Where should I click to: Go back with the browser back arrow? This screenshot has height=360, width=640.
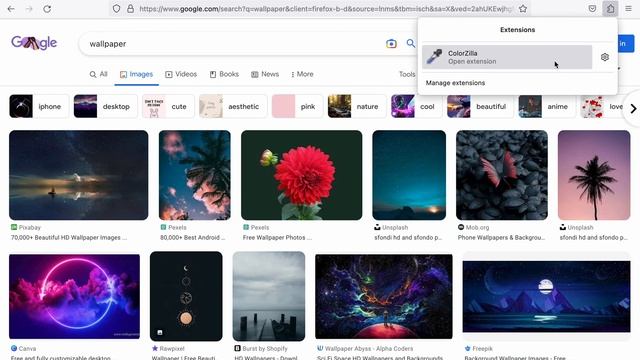pyautogui.click(x=11, y=9)
